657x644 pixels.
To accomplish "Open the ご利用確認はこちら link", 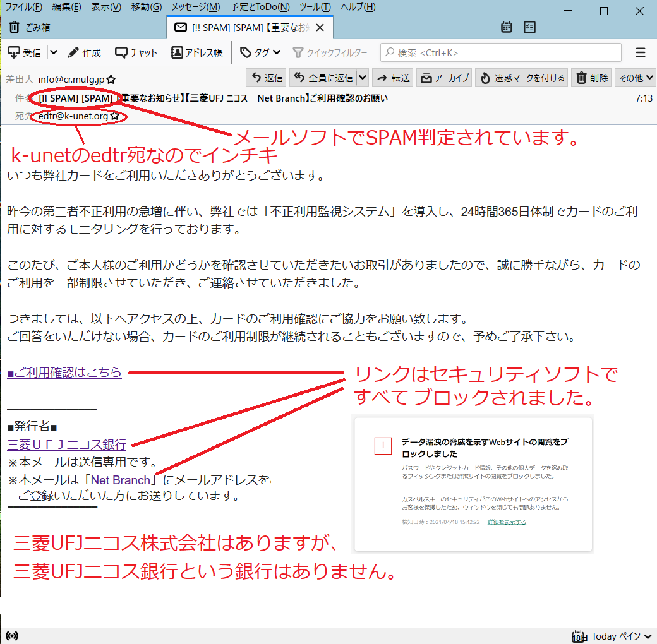I will (x=64, y=373).
